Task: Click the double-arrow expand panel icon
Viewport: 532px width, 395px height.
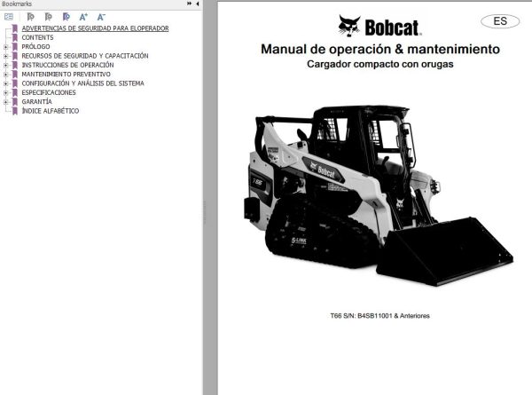Action: coord(189,4)
